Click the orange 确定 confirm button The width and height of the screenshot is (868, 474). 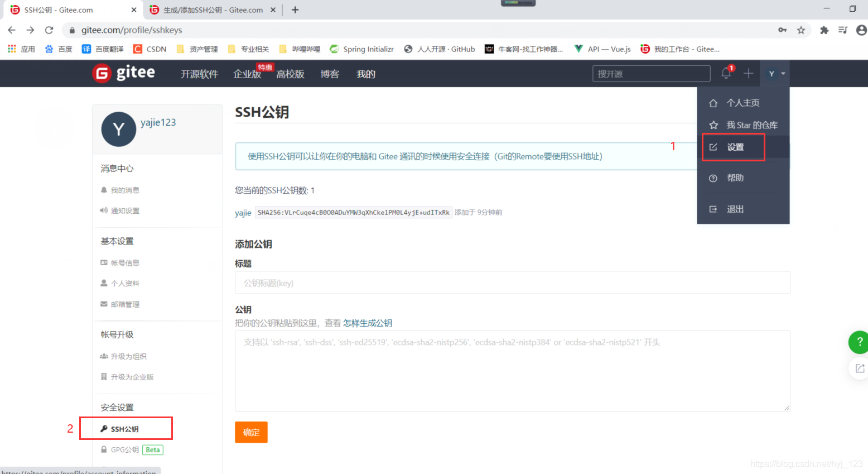pyautogui.click(x=251, y=432)
